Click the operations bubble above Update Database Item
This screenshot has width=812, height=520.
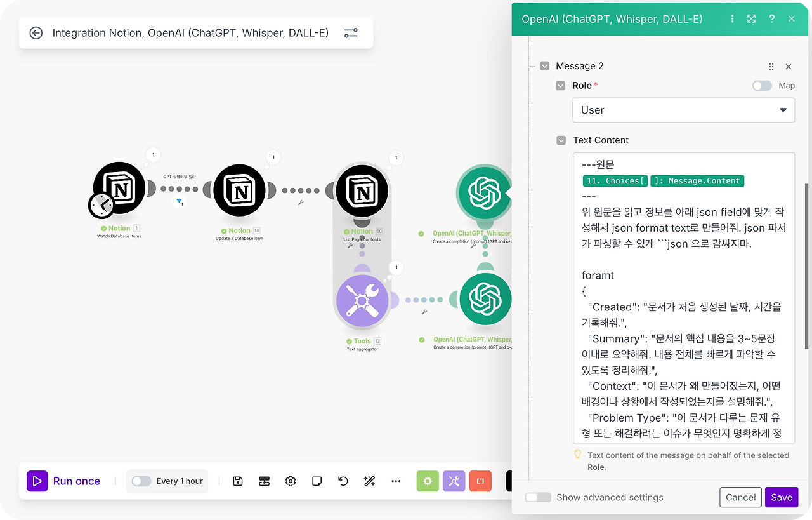pos(273,157)
